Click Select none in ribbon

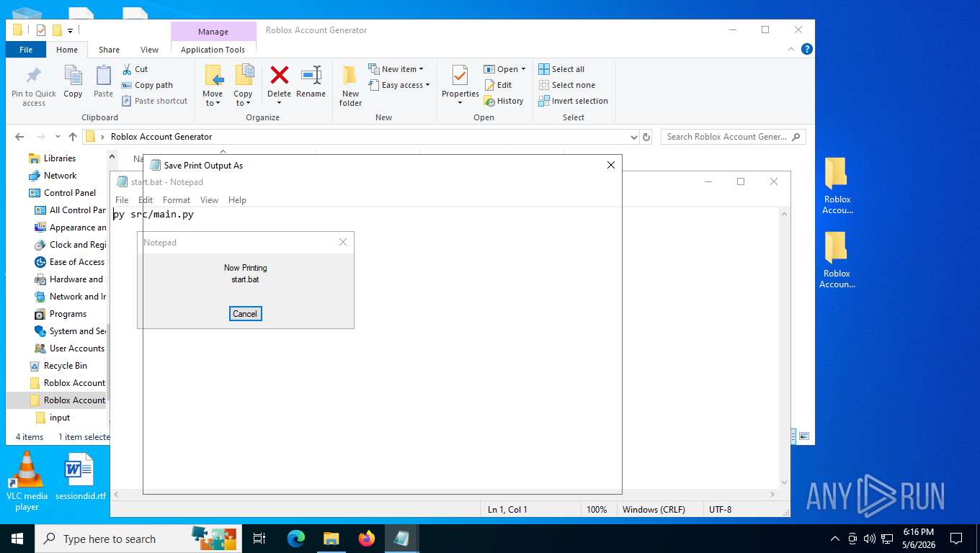[x=566, y=85]
